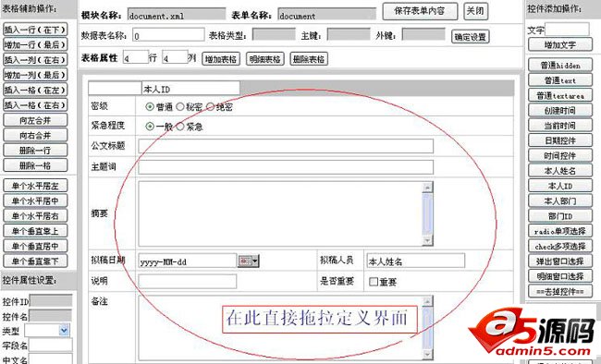Open the 类型 dropdown
Image resolution: width=601 pixels, height=364 pixels.
click(64, 331)
